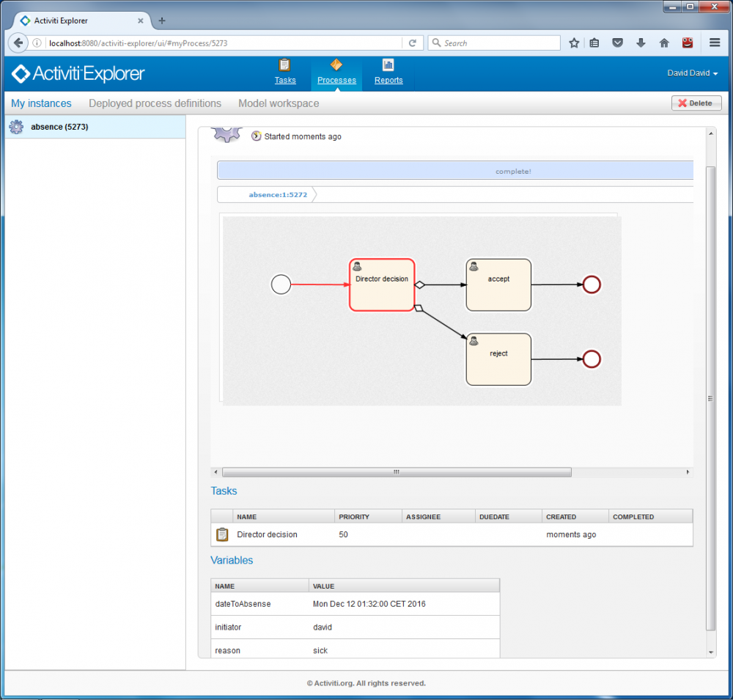This screenshot has width=733, height=700.
Task: Click the Mon Dec 12 date value
Action: (x=369, y=604)
